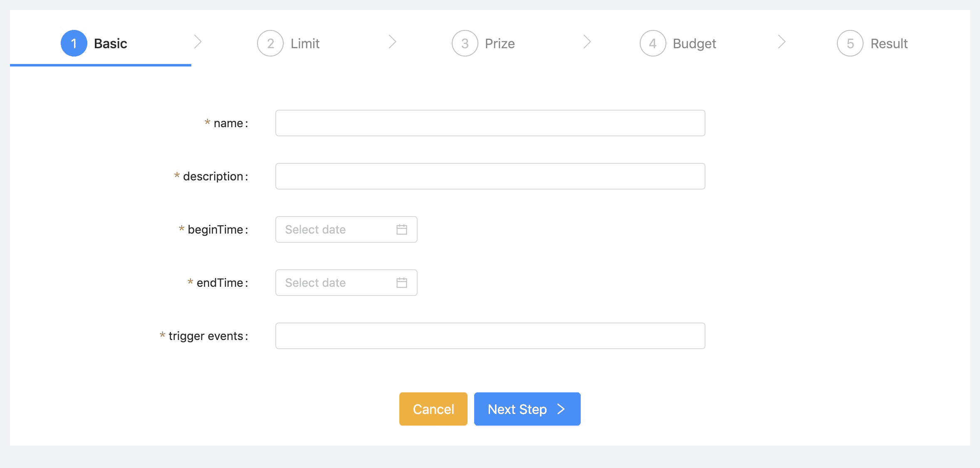Viewport: 980px width, 468px height.
Task: Click the step 5 Result circle icon
Action: coord(850,43)
